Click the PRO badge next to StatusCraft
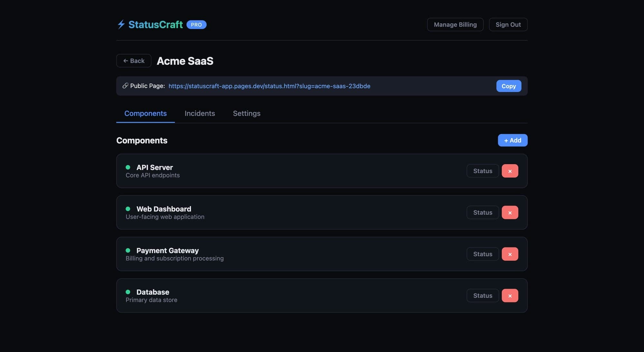This screenshot has width=644, height=352. 197,24
